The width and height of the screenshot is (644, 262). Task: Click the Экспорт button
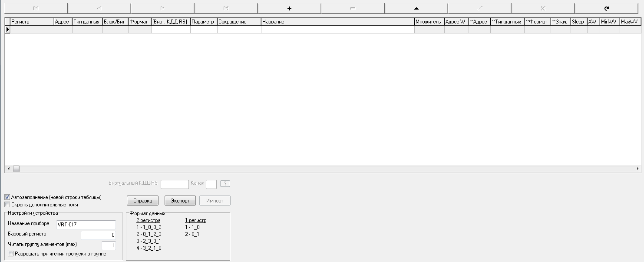click(x=180, y=201)
